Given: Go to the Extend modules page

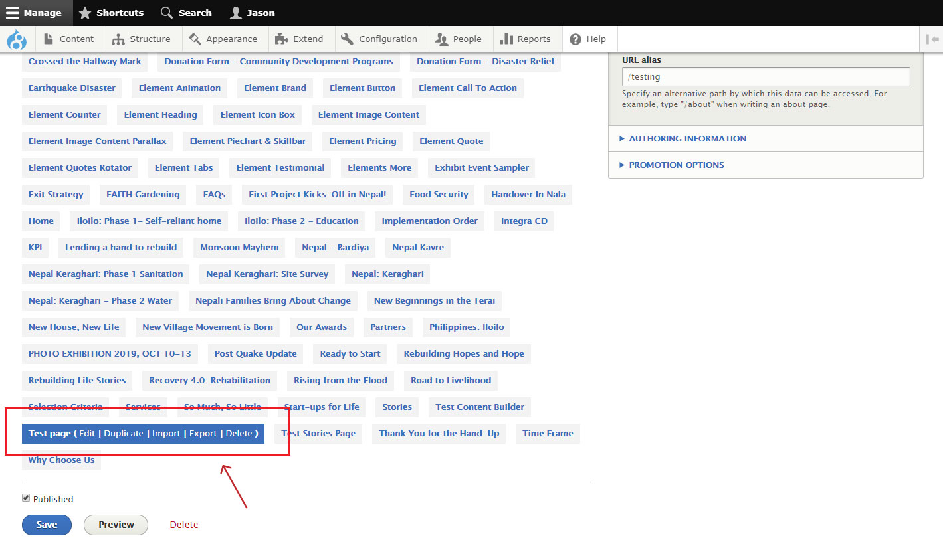Looking at the screenshot, I should coord(299,39).
